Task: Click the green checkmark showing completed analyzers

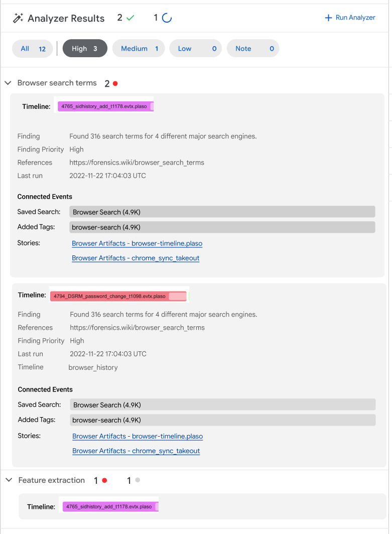Action: pyautogui.click(x=129, y=18)
